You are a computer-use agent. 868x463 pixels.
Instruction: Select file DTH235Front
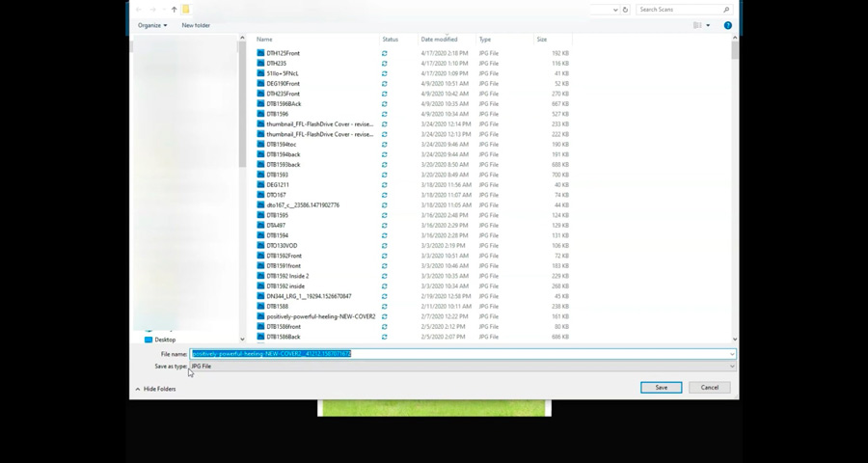click(283, 94)
